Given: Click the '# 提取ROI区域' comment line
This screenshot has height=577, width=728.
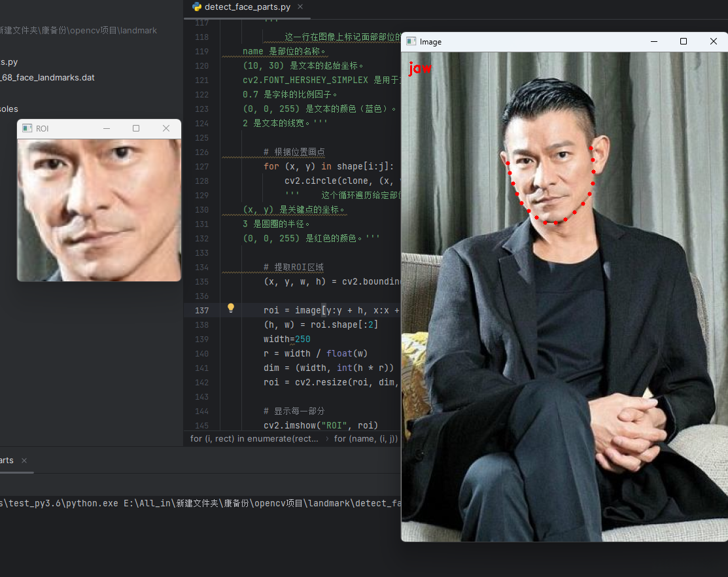Looking at the screenshot, I should [294, 267].
